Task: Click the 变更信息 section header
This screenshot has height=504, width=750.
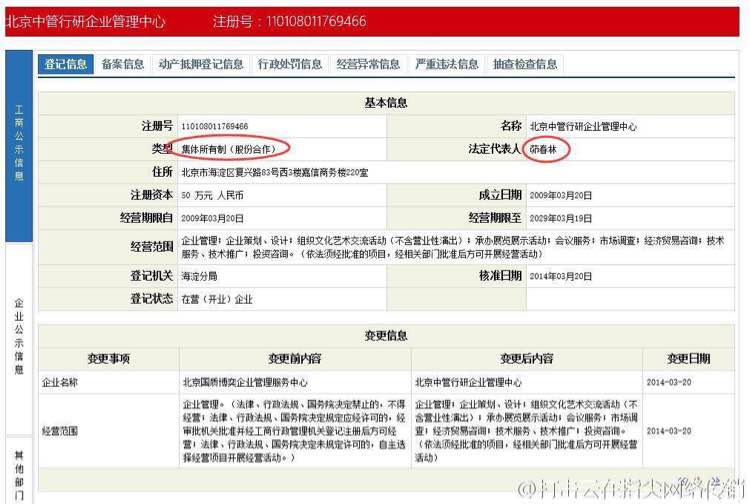Action: coord(386,335)
